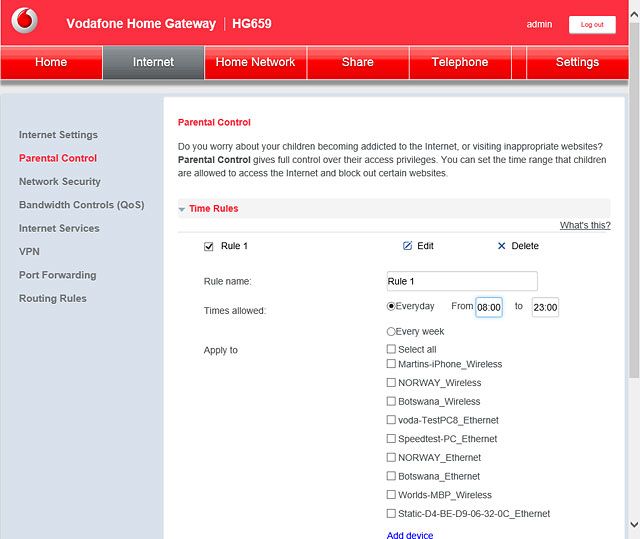
Task: Open the What's this? help link
Action: (x=585, y=225)
